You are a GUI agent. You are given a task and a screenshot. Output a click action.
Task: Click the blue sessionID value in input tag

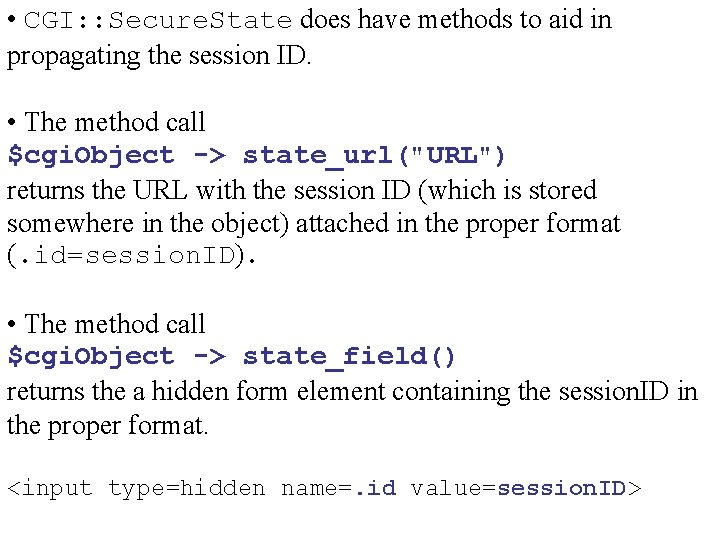tap(562, 488)
